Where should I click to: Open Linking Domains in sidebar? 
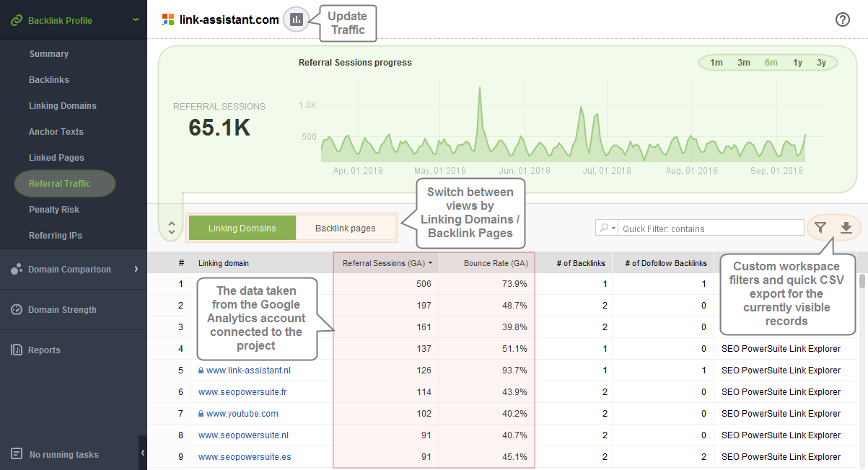63,106
